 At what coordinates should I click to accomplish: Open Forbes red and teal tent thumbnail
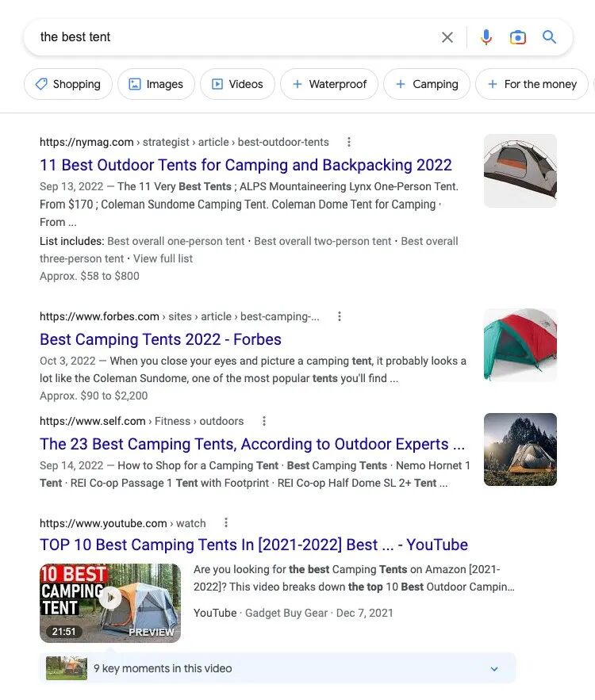[x=520, y=345]
